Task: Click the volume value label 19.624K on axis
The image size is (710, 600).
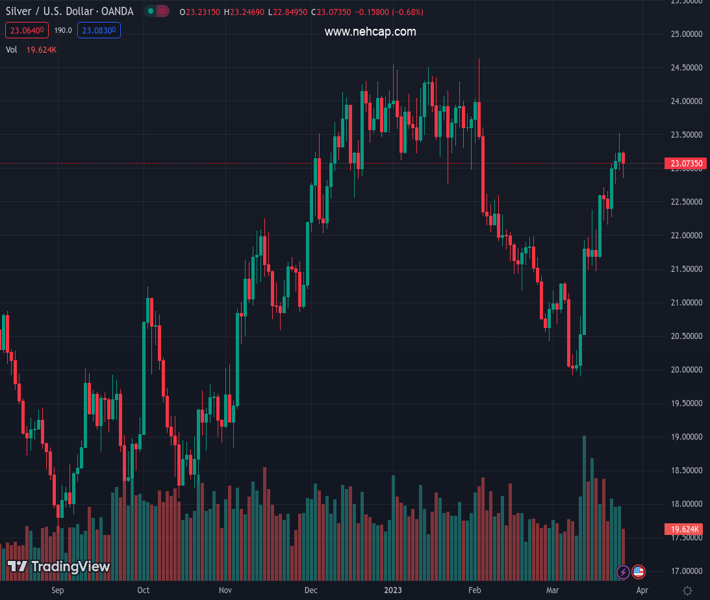Action: click(686, 529)
